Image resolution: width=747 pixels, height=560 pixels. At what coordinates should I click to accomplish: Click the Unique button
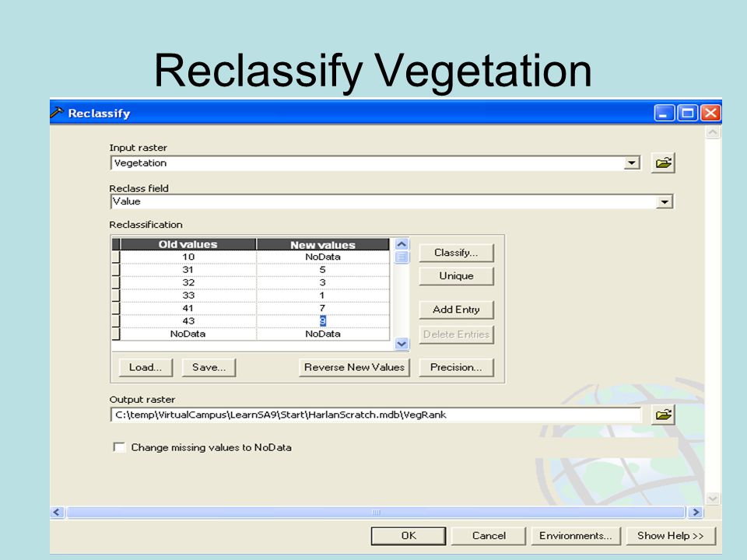click(x=456, y=276)
